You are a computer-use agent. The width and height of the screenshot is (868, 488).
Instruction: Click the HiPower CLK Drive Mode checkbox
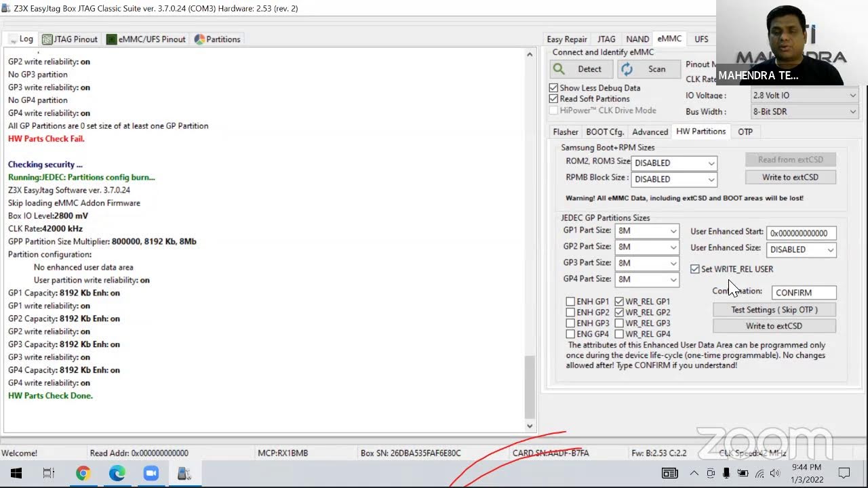pos(553,110)
